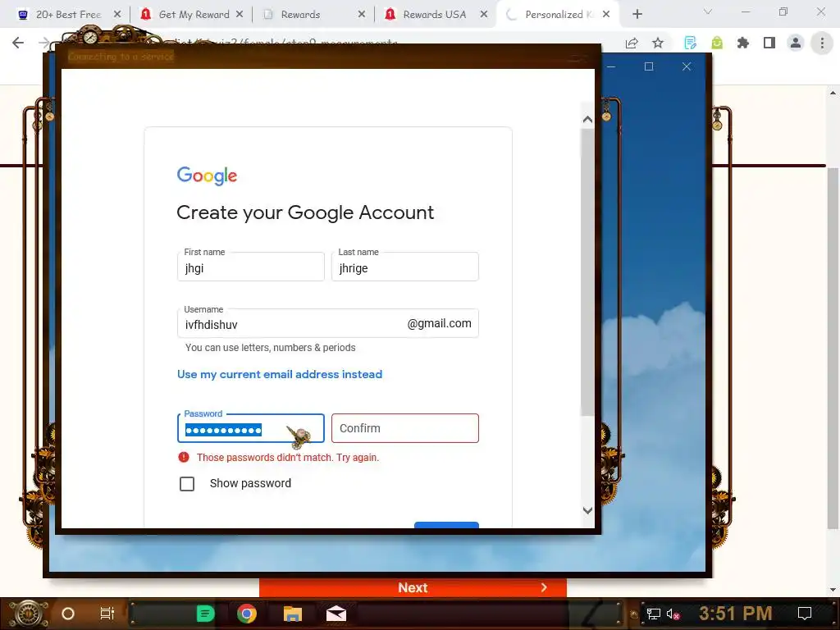Click the scroll down arrow in sign-in dialog
This screenshot has width=840, height=630.
click(587, 510)
